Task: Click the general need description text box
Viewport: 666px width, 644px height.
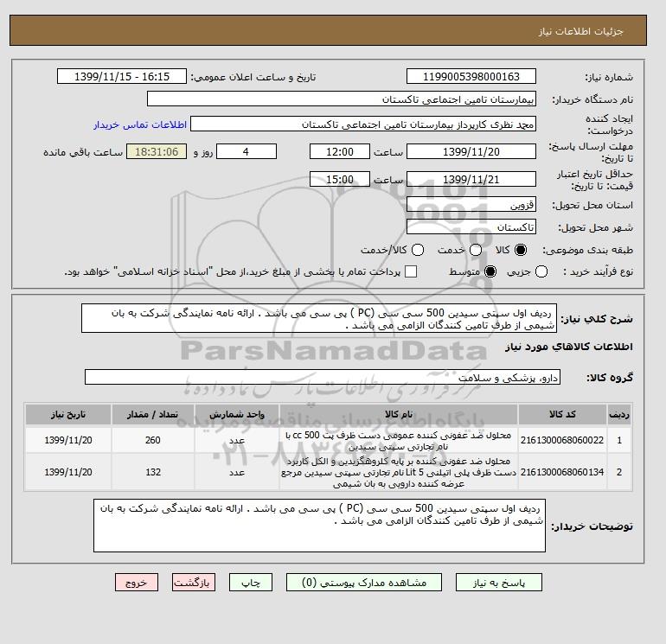Action: point(319,318)
